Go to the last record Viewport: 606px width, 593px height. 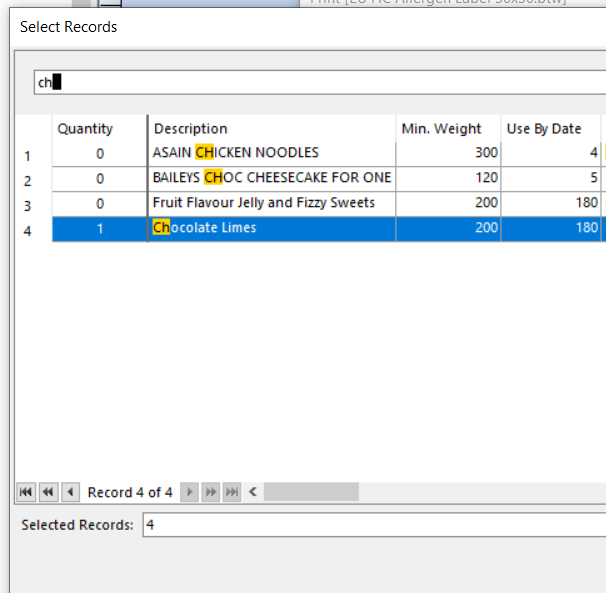232,492
